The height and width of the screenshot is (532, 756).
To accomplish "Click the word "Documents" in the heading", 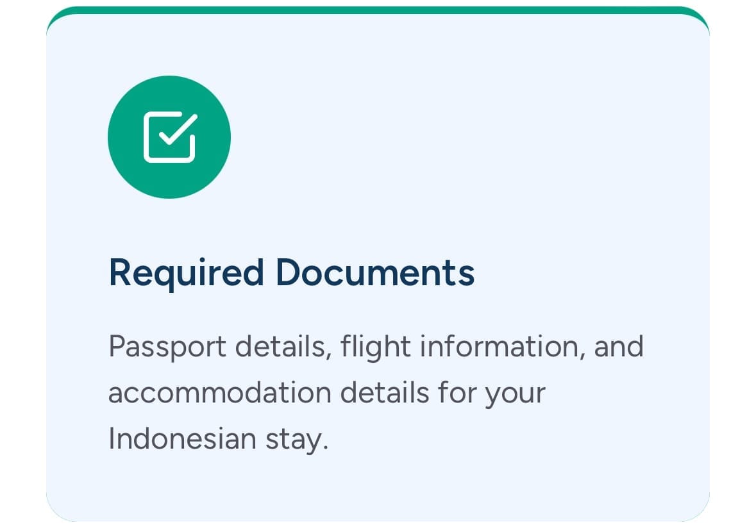I will (375, 272).
